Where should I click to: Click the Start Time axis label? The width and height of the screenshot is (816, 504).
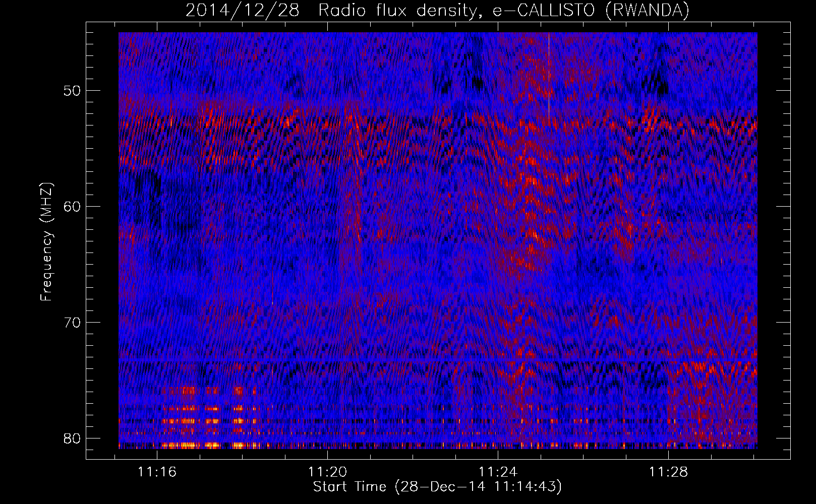tap(437, 487)
